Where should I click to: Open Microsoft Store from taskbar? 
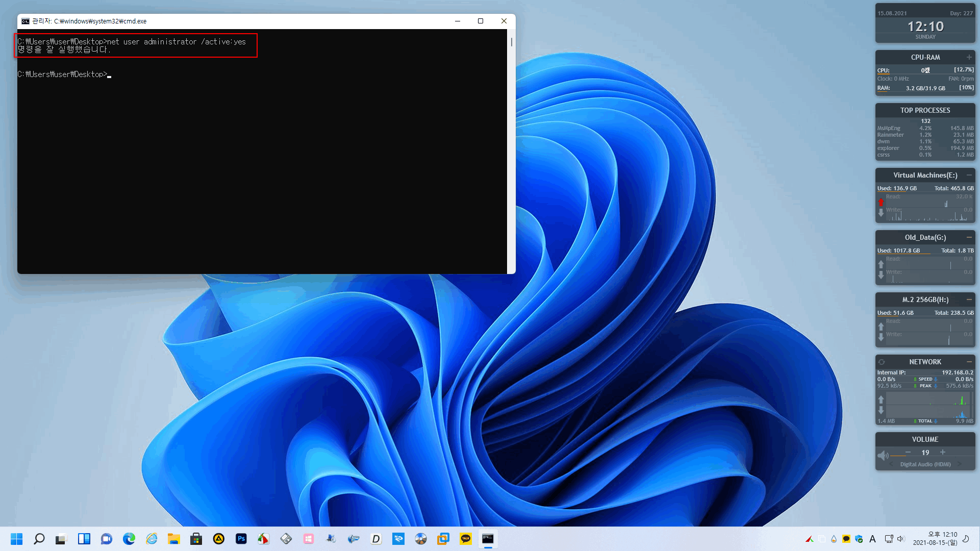tap(196, 539)
